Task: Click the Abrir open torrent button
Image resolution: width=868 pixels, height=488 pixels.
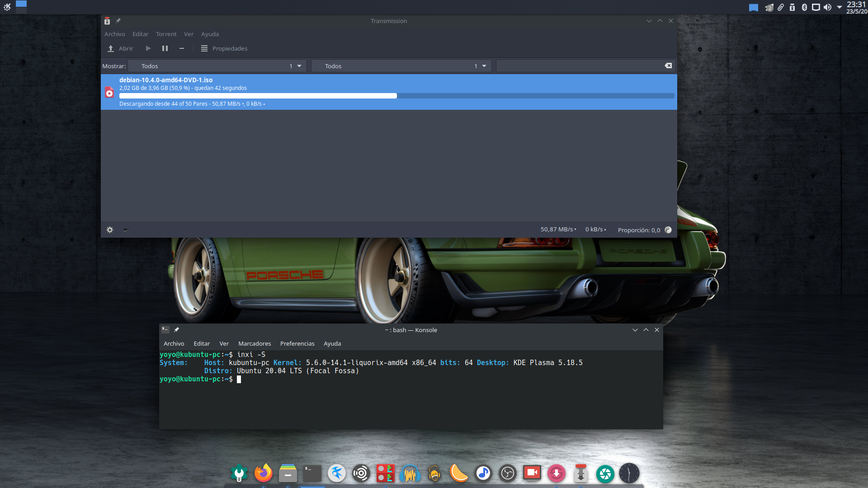Action: [x=120, y=48]
